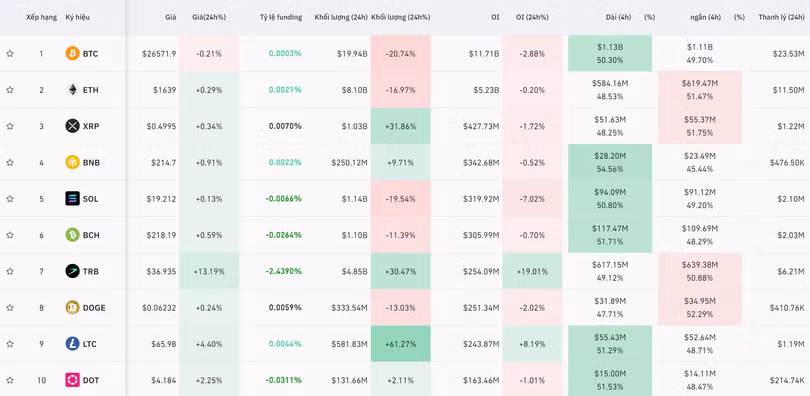810x396 pixels.
Task: Click the Dogecoin coin icon
Action: [x=72, y=308]
